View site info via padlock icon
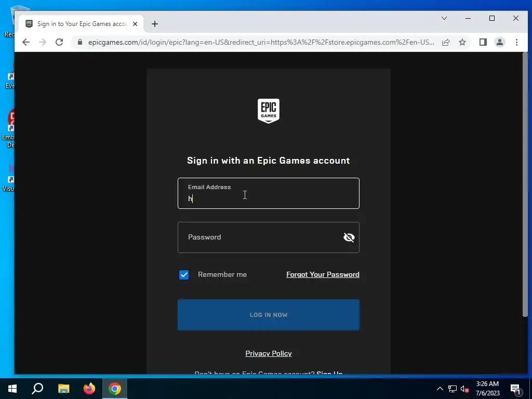 click(x=80, y=42)
